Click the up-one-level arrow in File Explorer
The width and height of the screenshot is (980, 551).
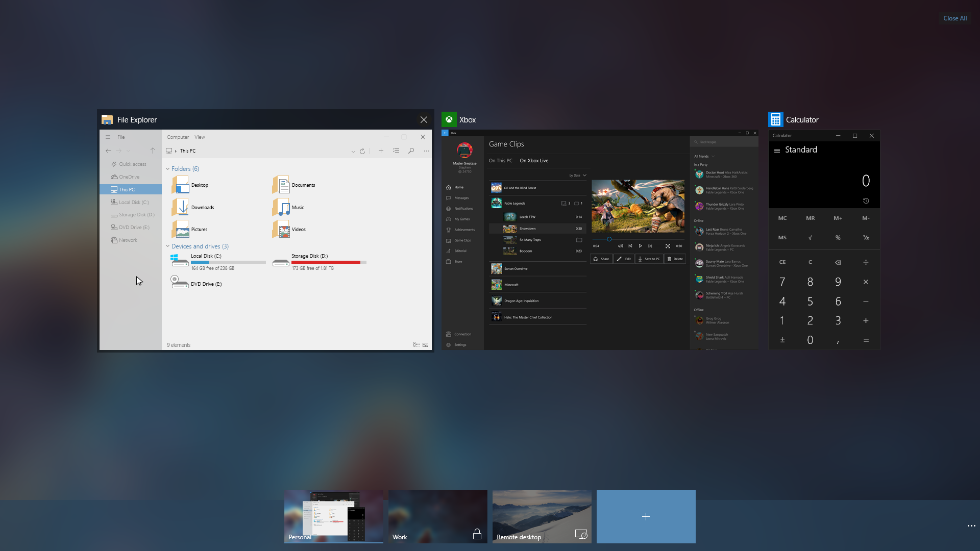click(152, 151)
